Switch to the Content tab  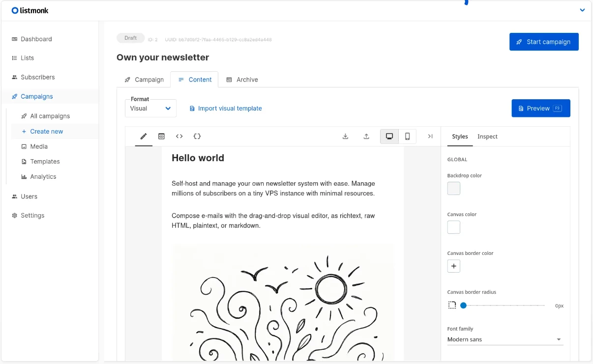(195, 80)
